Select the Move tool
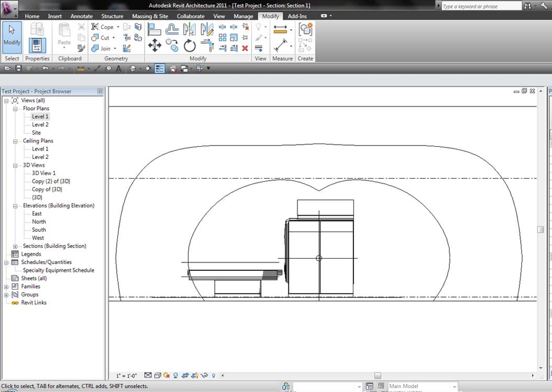Viewport: 552px width, 392px height. (x=155, y=45)
